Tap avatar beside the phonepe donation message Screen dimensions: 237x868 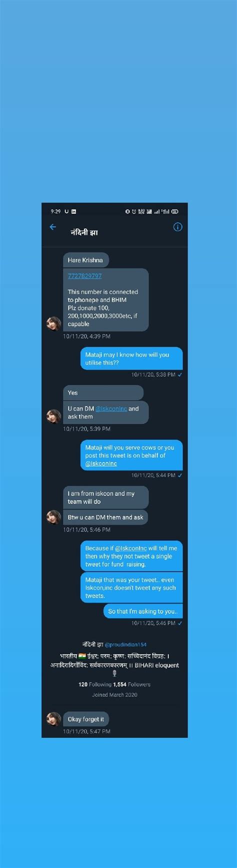pyautogui.click(x=53, y=324)
